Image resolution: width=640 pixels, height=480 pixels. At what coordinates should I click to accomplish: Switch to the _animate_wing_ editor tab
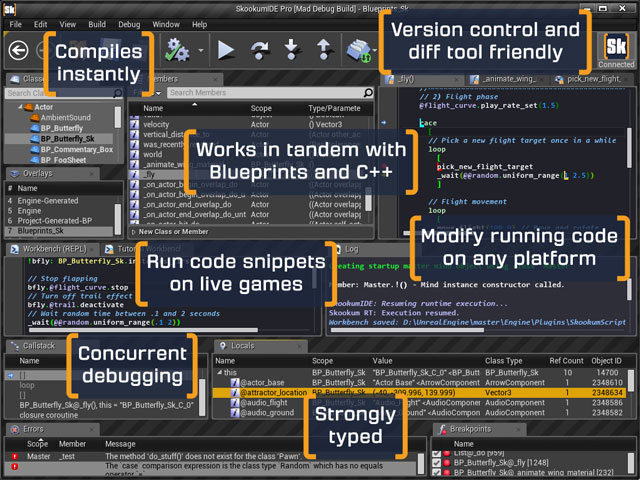coord(505,79)
